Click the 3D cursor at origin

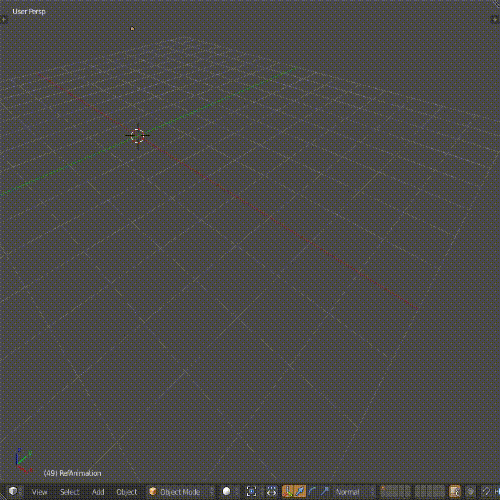coord(137,136)
